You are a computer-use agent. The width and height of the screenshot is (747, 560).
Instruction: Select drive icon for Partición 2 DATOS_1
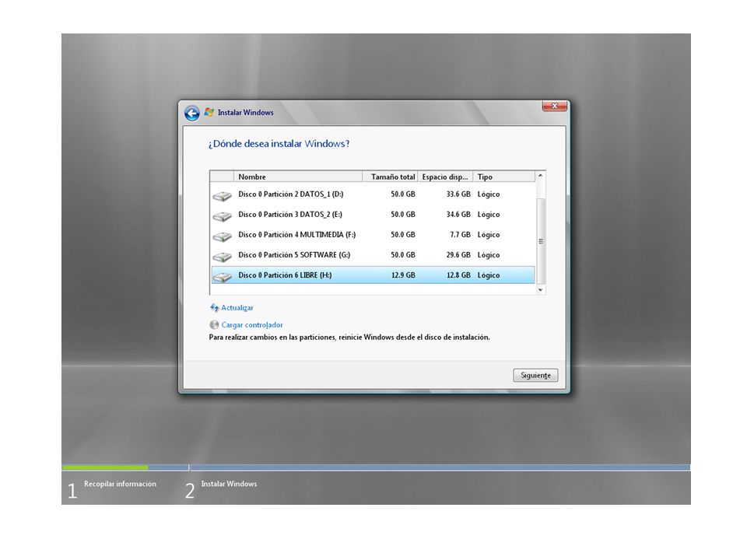pos(222,196)
